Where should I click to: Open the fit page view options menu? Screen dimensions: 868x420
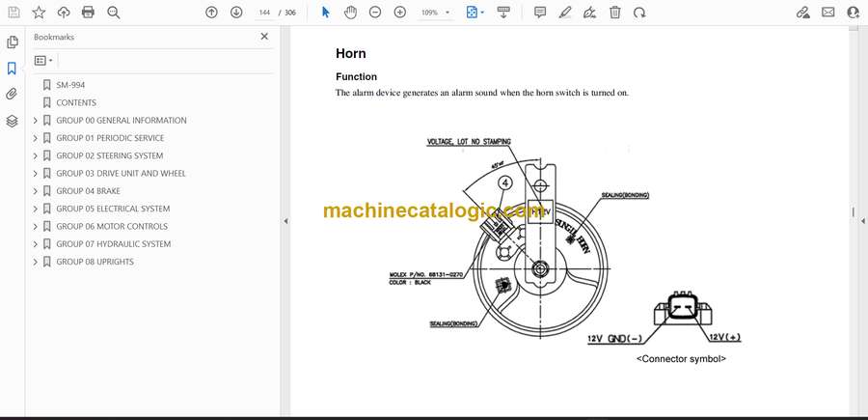pos(475,13)
